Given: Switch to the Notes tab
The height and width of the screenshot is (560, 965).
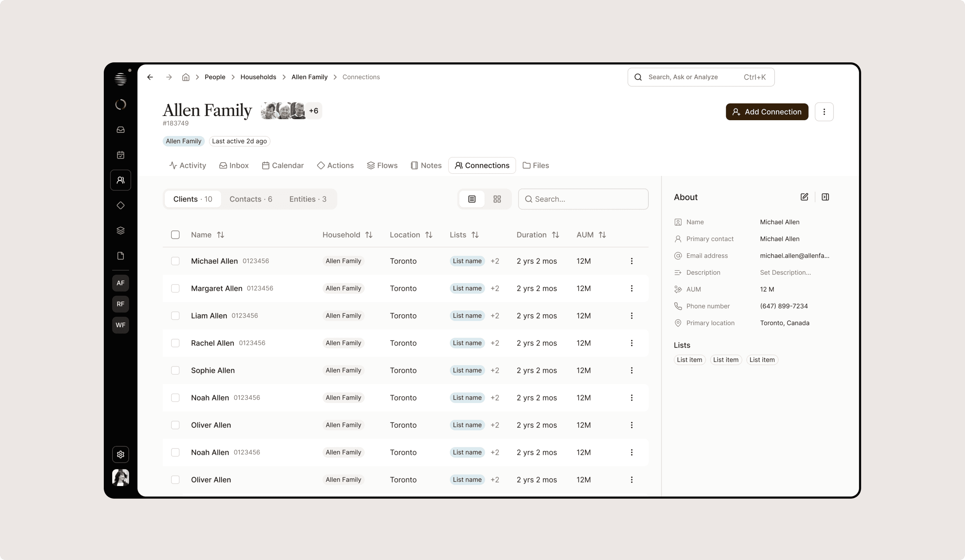Looking at the screenshot, I should 426,165.
